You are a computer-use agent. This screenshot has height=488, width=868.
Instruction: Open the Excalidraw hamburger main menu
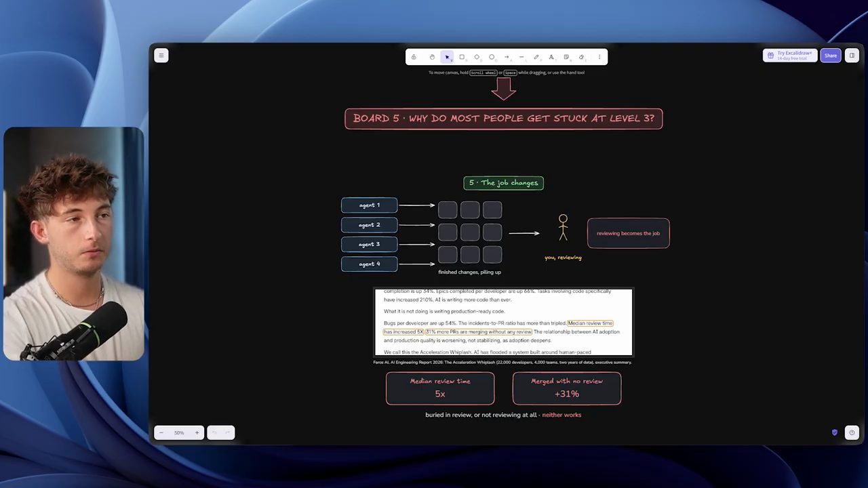click(161, 56)
